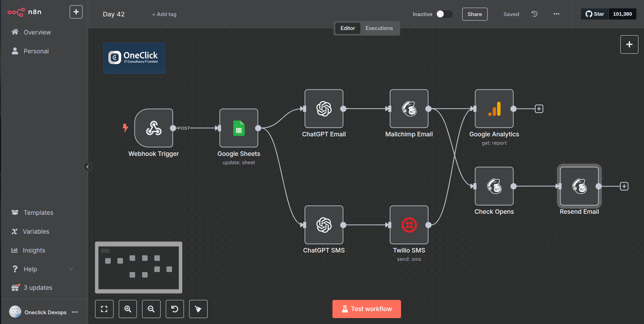Expand the Help menu chevron
The height and width of the screenshot is (324, 644).
(x=71, y=269)
